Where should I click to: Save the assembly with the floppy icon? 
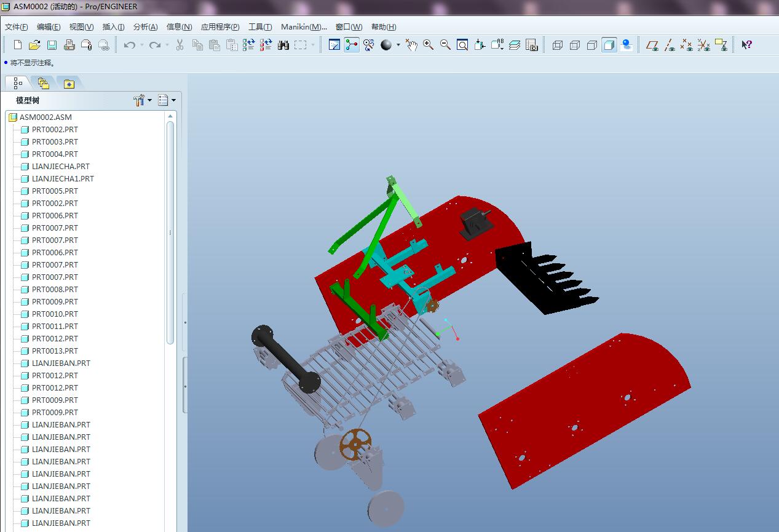[52, 45]
